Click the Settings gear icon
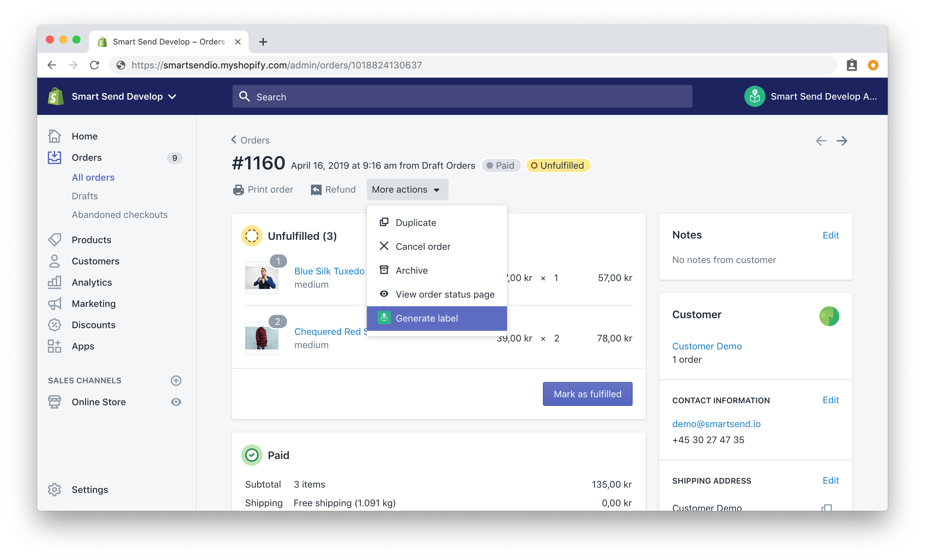 [x=55, y=489]
